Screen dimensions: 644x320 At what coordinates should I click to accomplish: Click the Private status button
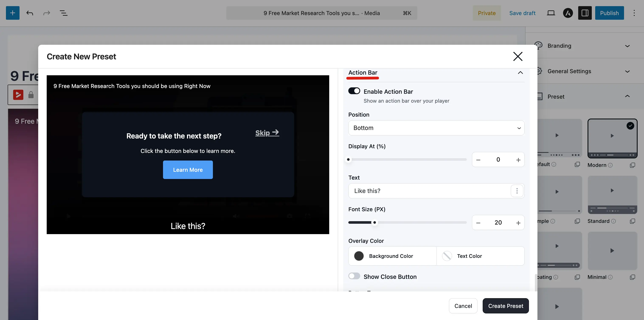[x=487, y=13]
